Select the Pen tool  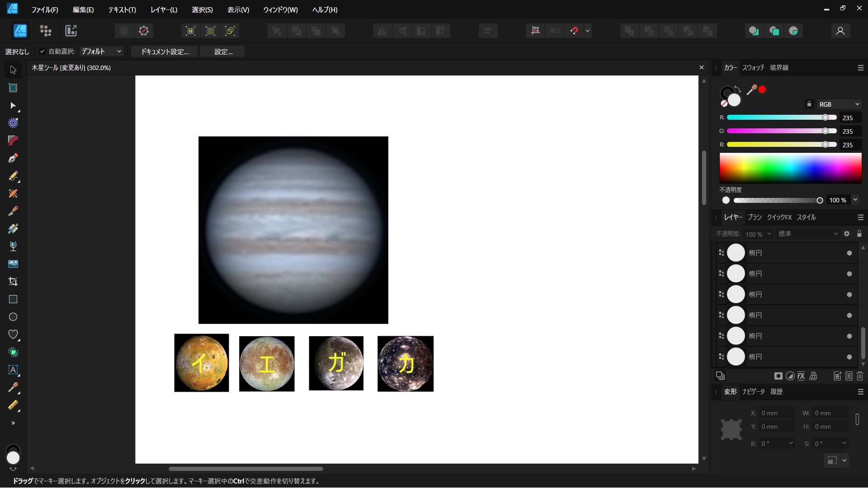(13, 158)
